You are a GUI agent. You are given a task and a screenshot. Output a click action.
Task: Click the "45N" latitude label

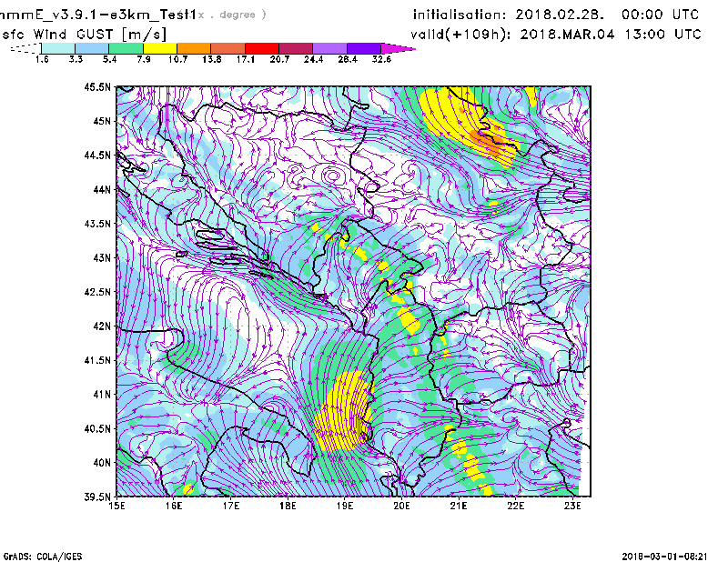coord(102,121)
